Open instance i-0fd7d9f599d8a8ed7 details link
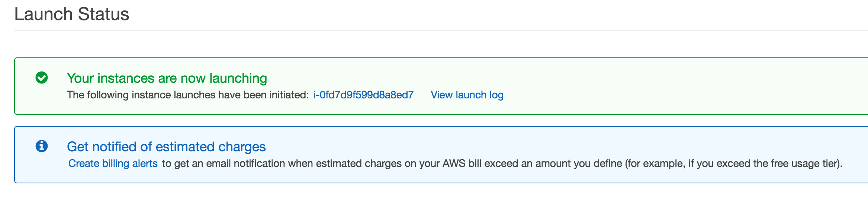Screen dimensions: 868x199 (363, 95)
